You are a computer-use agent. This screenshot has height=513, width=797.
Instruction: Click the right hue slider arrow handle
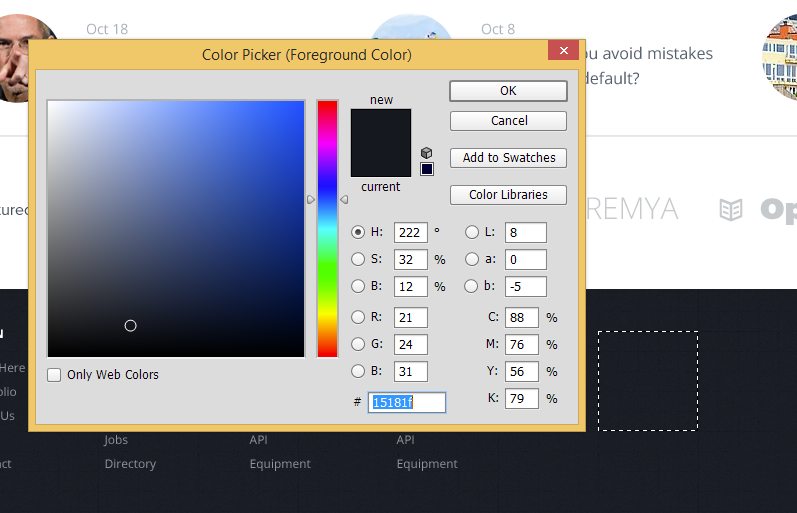click(x=344, y=200)
